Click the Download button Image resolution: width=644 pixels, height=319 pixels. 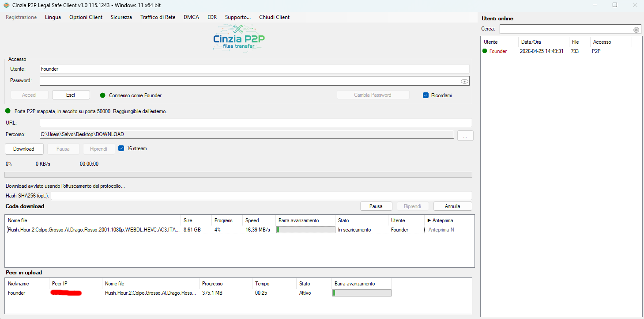[x=24, y=149]
